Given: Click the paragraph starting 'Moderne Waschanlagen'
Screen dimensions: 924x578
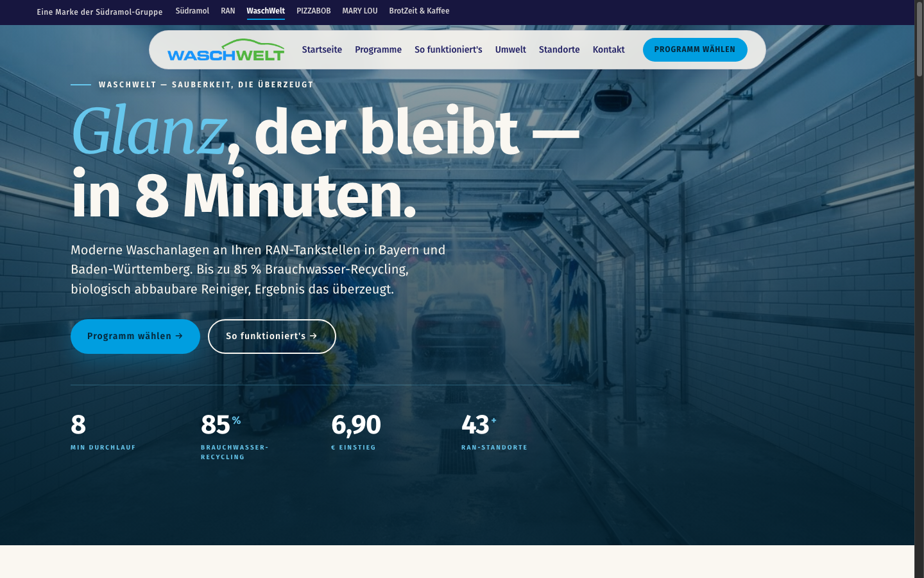Looking at the screenshot, I should click(258, 270).
